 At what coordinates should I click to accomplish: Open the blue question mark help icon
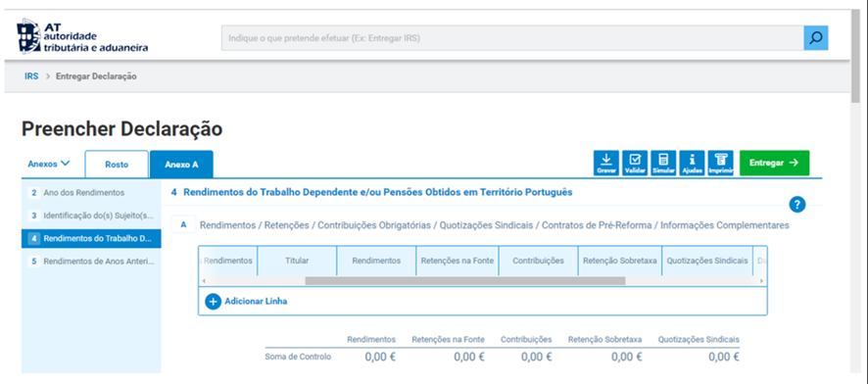[797, 204]
